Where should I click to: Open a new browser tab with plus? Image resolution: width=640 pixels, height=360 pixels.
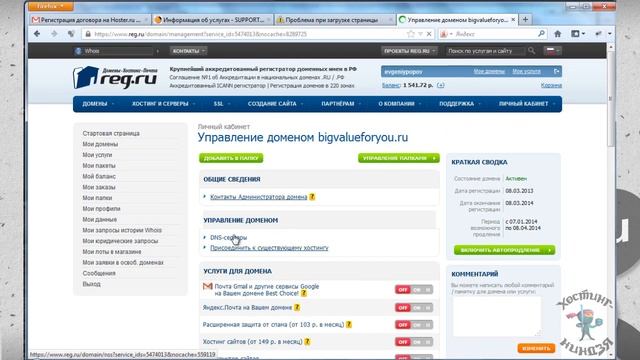tap(525, 19)
